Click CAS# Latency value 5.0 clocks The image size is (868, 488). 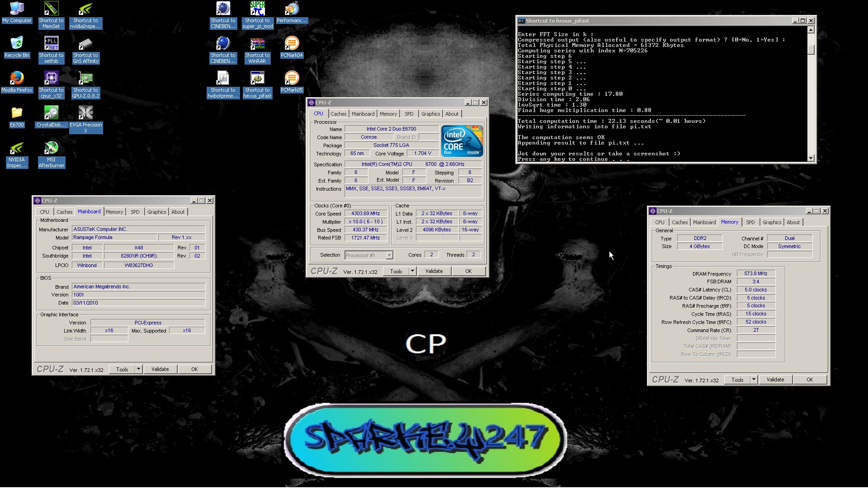tap(756, 290)
